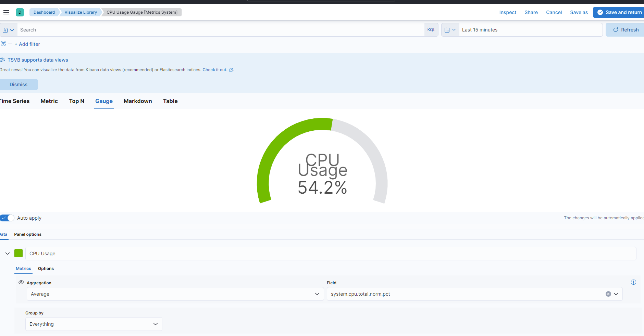Screen dimensions: 644x336
Task: Collapse the CPU Usage series section
Action: (x=7, y=253)
